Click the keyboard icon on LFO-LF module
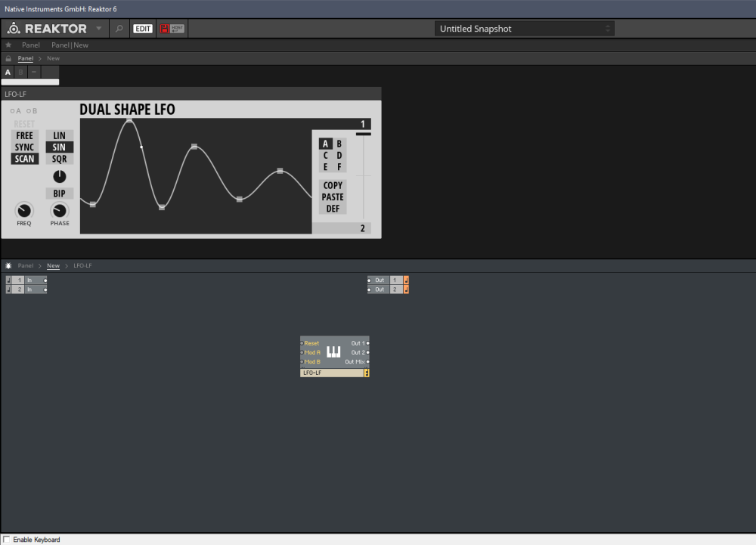Viewport: 756px width, 545px height. pyautogui.click(x=333, y=351)
